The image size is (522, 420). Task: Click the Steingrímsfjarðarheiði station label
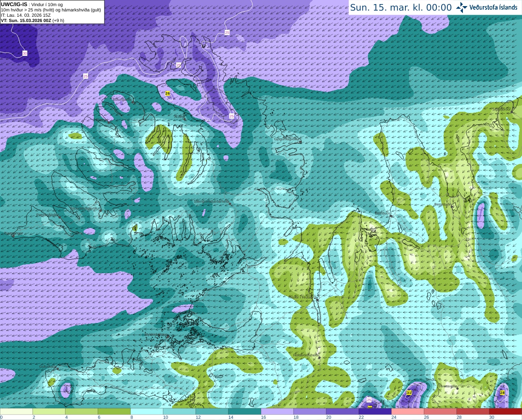point(211,201)
